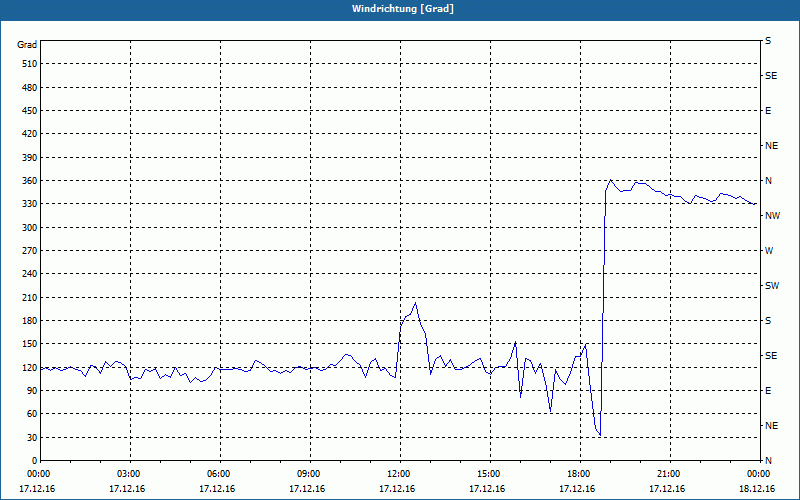Click the 120 y-axis value
Viewport: 800px width, 500px height.
pyautogui.click(x=30, y=367)
